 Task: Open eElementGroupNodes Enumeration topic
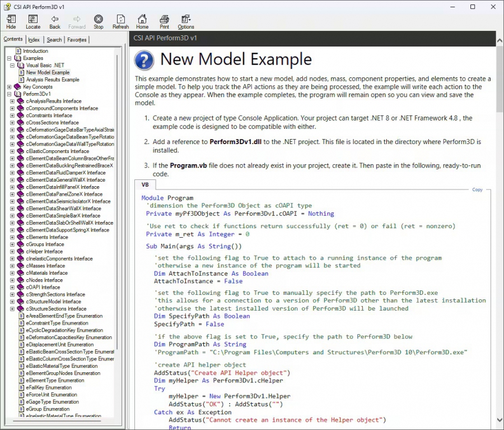[63, 373]
